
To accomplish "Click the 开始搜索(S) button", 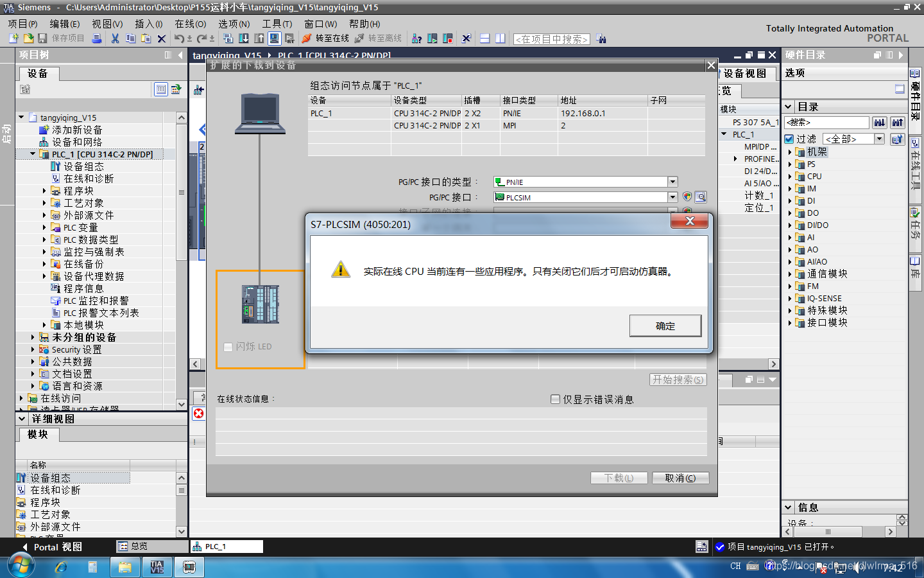I will pos(678,380).
